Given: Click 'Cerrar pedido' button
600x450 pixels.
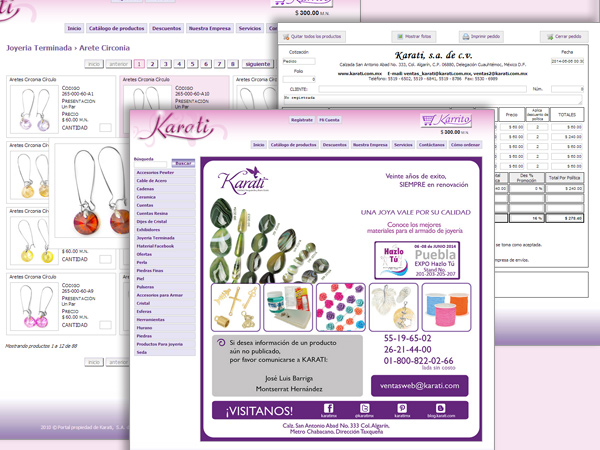Looking at the screenshot, I should [560, 36].
